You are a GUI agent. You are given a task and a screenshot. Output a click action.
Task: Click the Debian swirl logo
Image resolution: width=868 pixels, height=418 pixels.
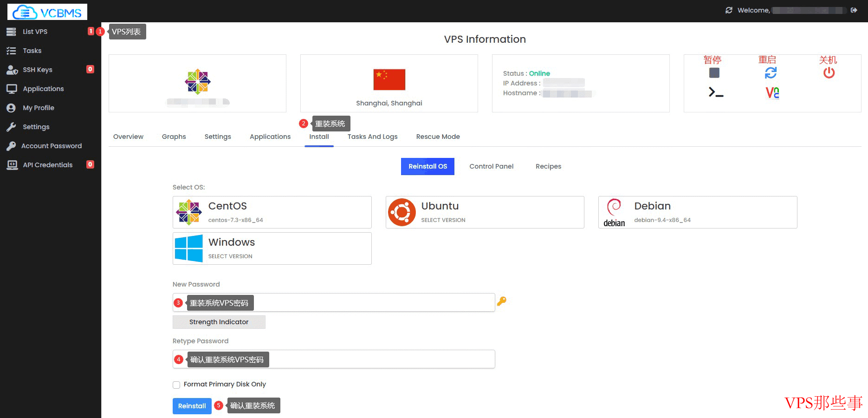[x=614, y=213]
